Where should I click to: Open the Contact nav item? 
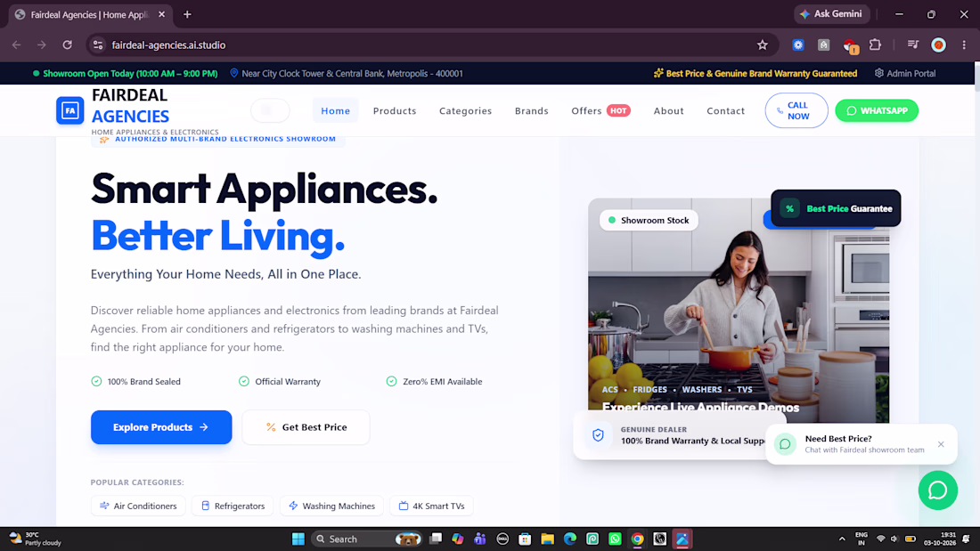click(x=725, y=110)
